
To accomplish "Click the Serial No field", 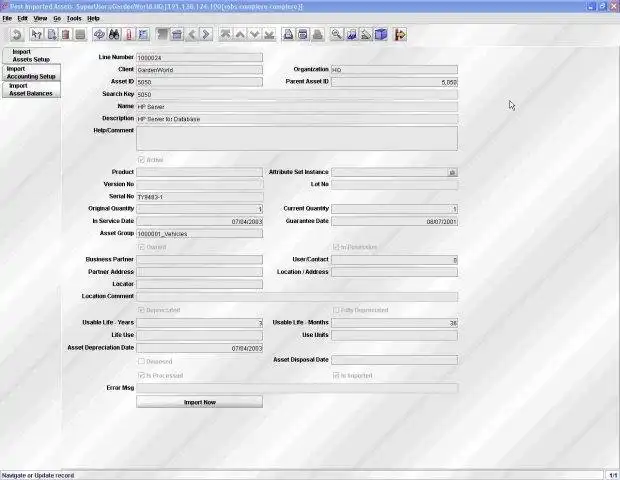I will click(199, 197).
